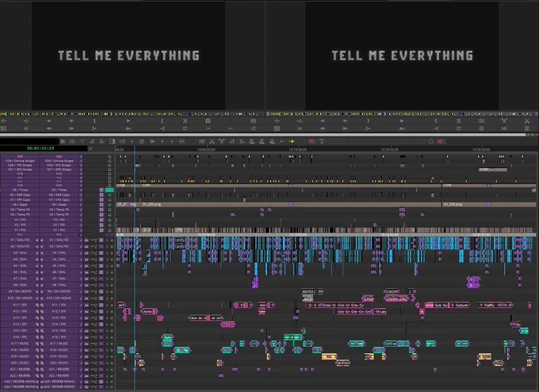Add a red marker from the timeline toolbar
The height and width of the screenshot is (392, 539).
coord(132,142)
